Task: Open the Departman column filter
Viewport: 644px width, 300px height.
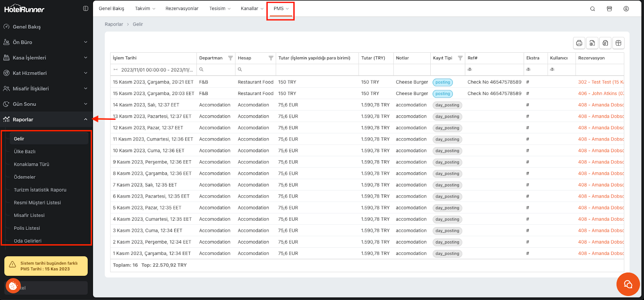Action: (x=230, y=58)
